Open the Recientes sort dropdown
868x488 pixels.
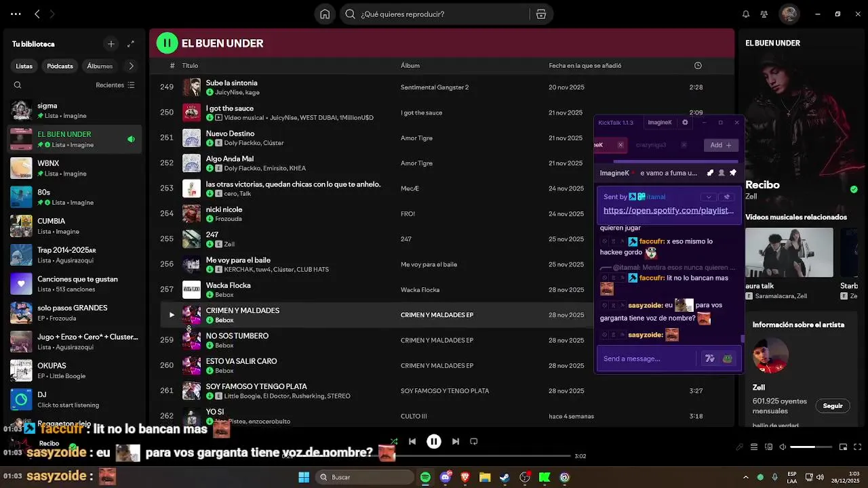pyautogui.click(x=115, y=85)
